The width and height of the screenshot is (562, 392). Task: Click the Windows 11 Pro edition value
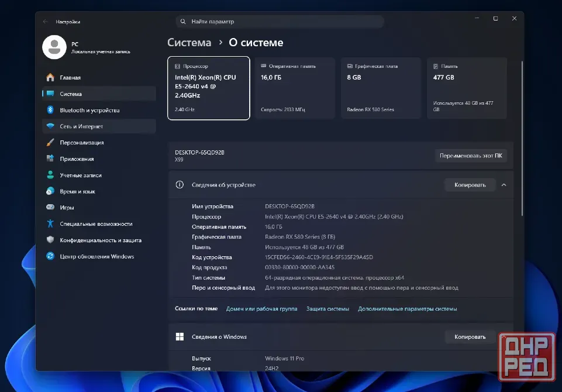(x=284, y=358)
